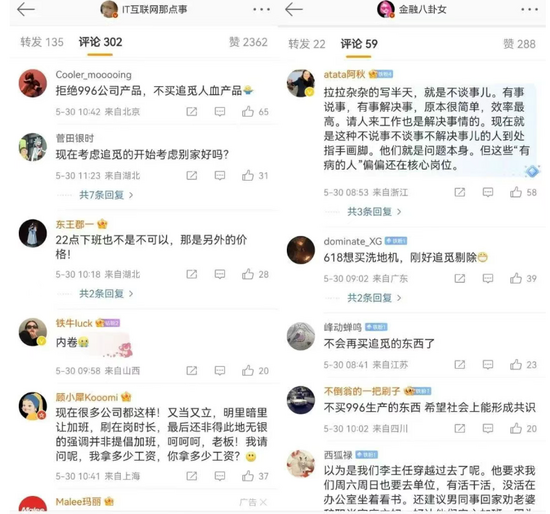Expand 共7条回复 under 菅田银时

coord(106,195)
